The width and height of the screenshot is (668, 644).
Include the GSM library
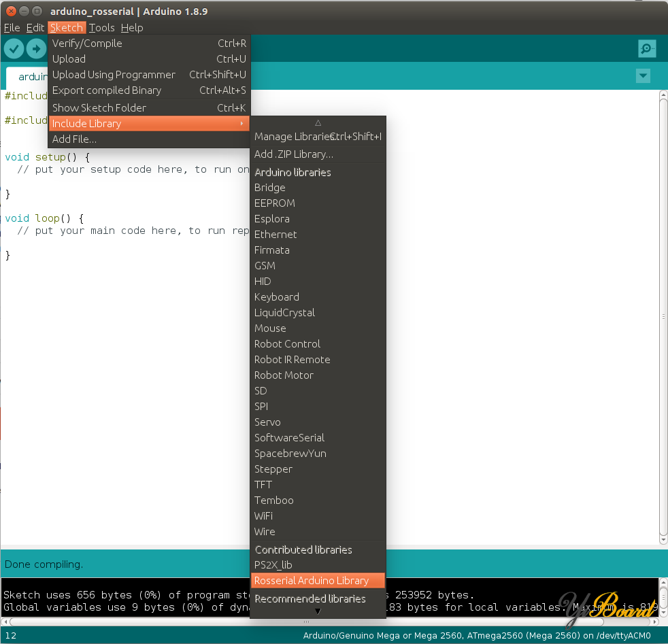[318, 266]
